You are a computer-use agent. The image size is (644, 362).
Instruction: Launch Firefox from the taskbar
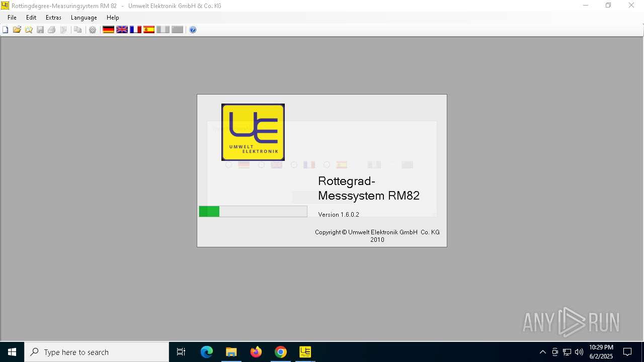[x=256, y=352]
